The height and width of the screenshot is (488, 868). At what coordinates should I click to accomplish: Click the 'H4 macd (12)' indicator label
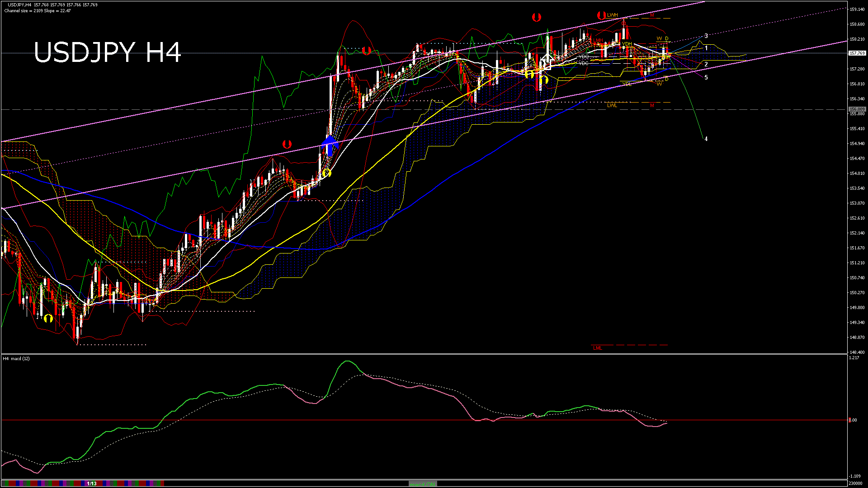tap(16, 358)
